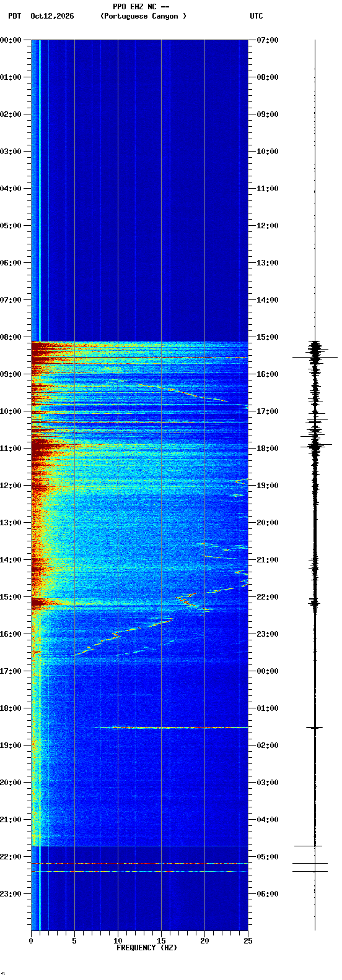Screen dimensions: 342x980
Task: Click the UTC '00:00' time label
Action: 268,671
